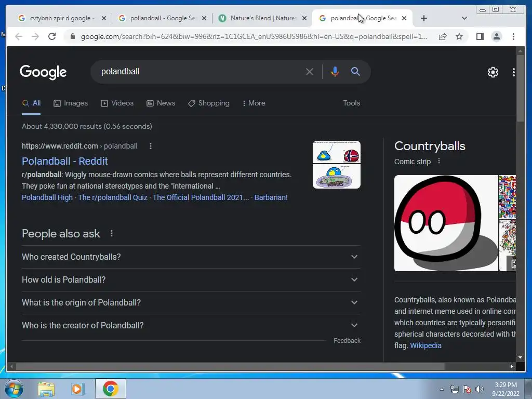532x399 pixels.
Task: Open Google settings gear
Action: click(493, 72)
